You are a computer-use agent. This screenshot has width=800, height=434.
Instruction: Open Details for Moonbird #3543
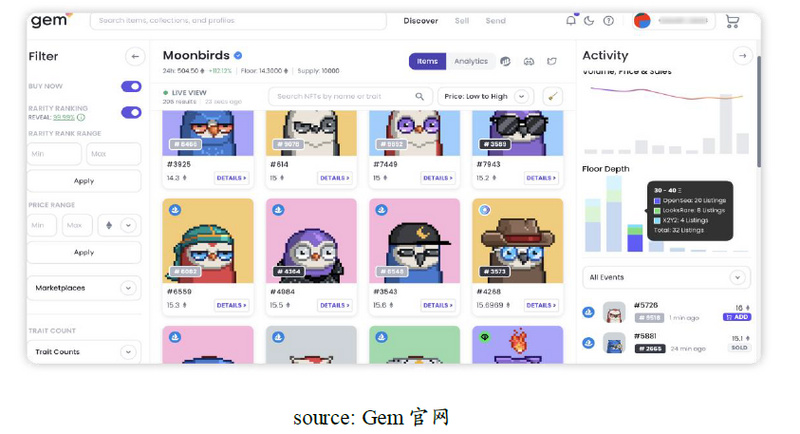click(x=438, y=305)
